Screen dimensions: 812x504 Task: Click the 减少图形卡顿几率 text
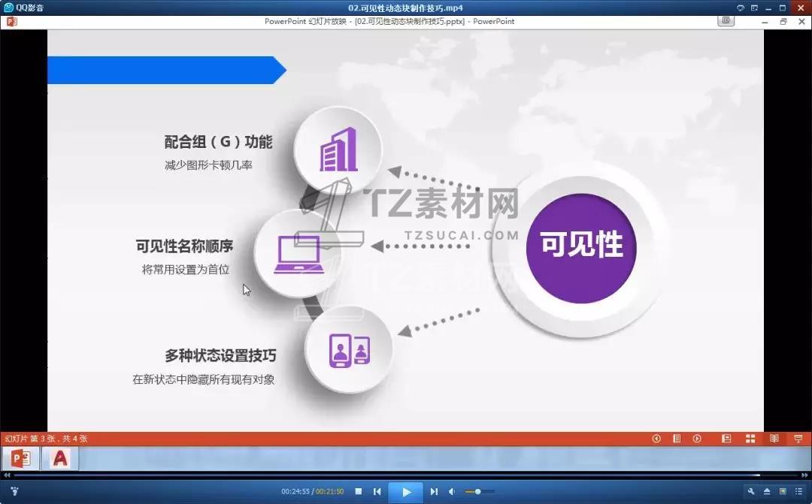(x=208, y=165)
